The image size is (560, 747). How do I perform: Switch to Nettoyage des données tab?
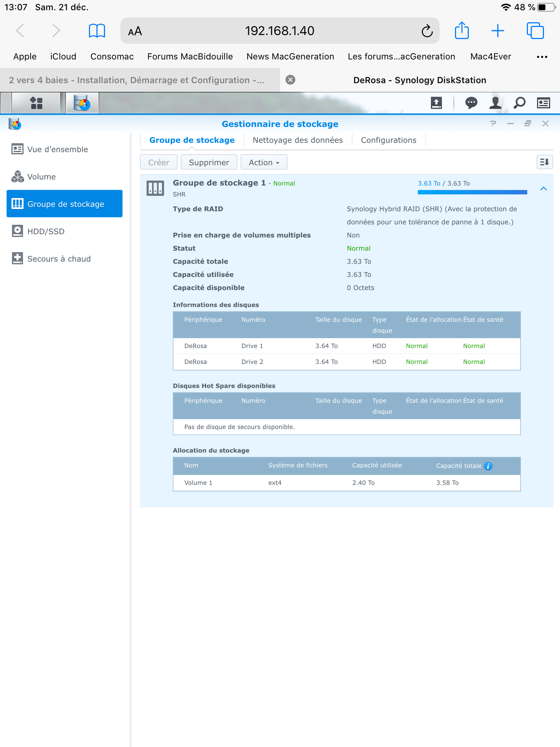click(297, 140)
